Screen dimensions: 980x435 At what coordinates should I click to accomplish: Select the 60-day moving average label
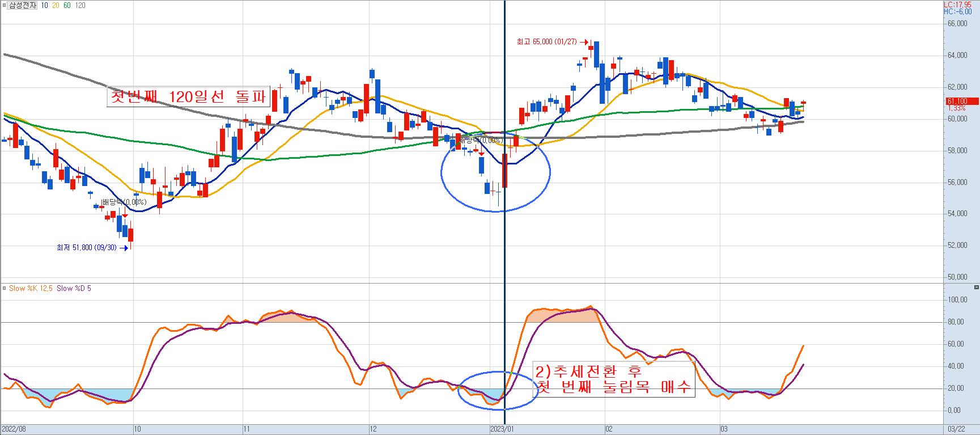[x=67, y=5]
